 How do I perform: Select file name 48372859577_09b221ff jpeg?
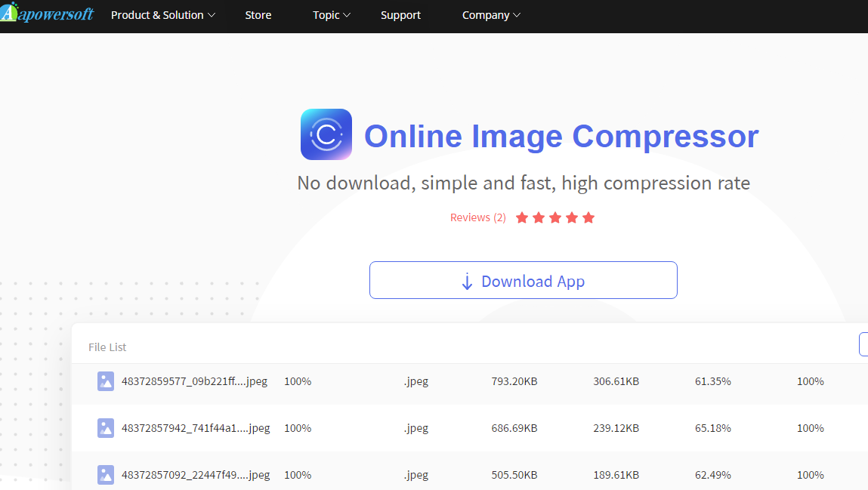click(x=195, y=381)
